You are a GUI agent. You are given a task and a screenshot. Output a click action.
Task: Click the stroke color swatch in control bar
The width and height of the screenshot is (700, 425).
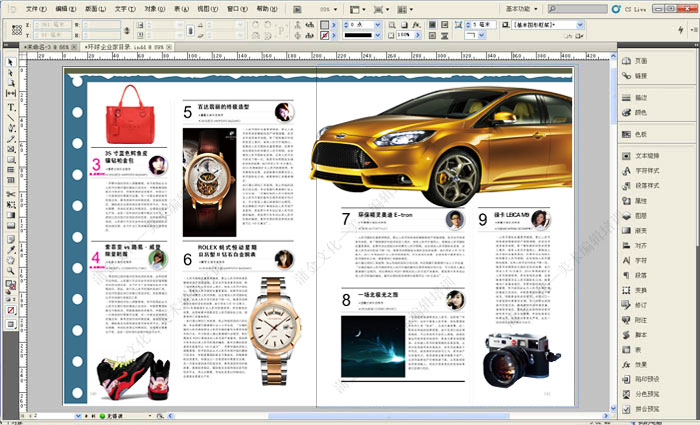point(325,35)
